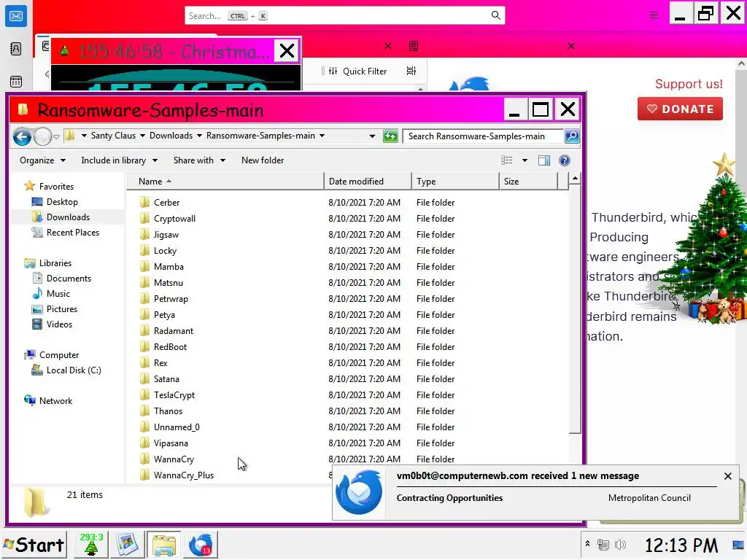This screenshot has width=747, height=560.
Task: Open the Include in library dropdown
Action: click(119, 160)
